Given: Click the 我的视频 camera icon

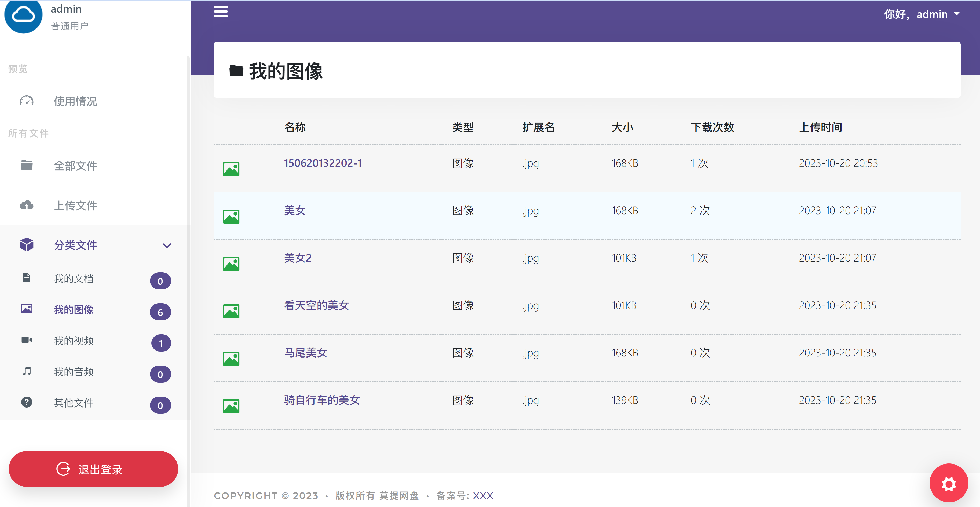Looking at the screenshot, I should (x=27, y=340).
